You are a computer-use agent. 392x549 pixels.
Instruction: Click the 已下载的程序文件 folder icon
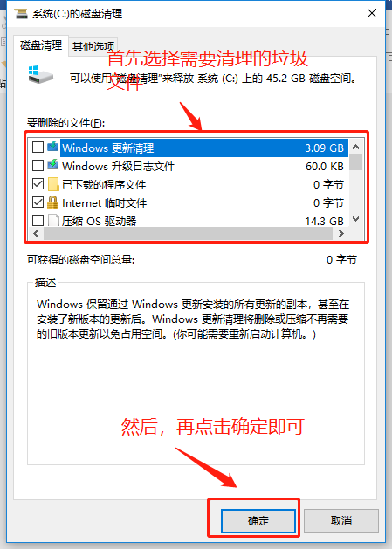[53, 184]
